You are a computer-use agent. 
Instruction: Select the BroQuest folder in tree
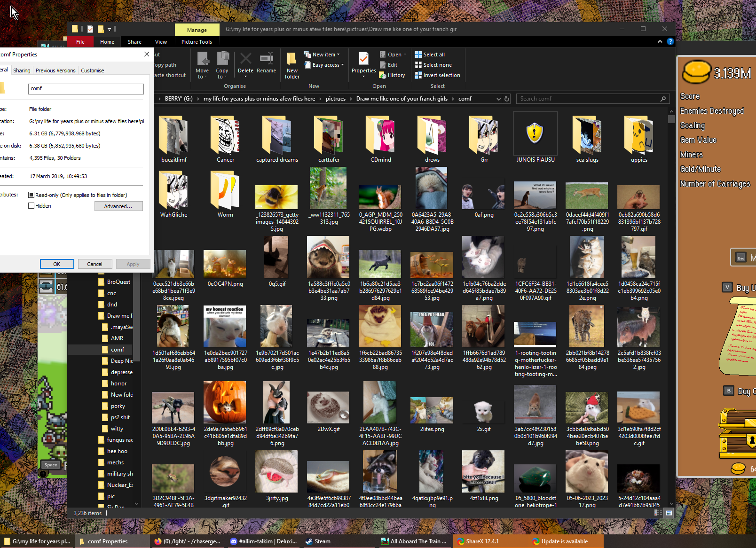pyautogui.click(x=115, y=282)
